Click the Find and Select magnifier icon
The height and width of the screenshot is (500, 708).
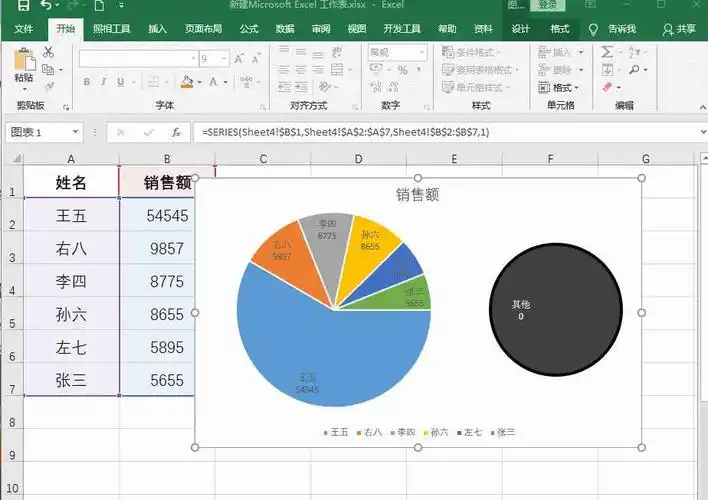634,70
